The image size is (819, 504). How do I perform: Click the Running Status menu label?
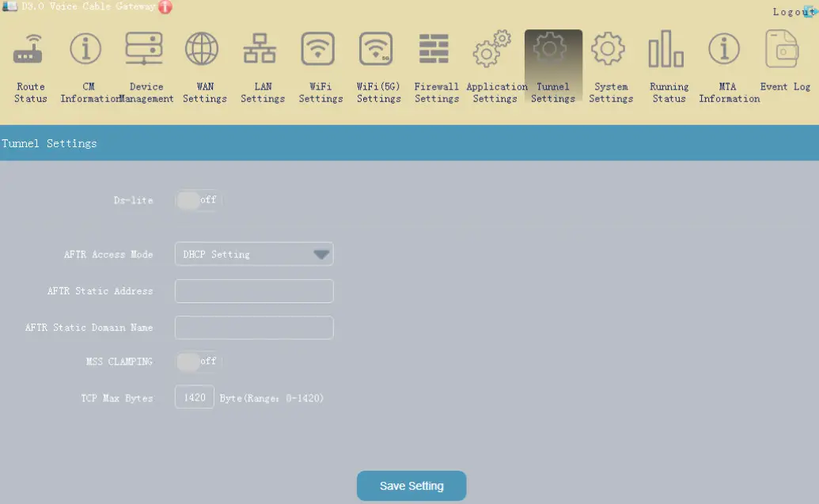669,93
